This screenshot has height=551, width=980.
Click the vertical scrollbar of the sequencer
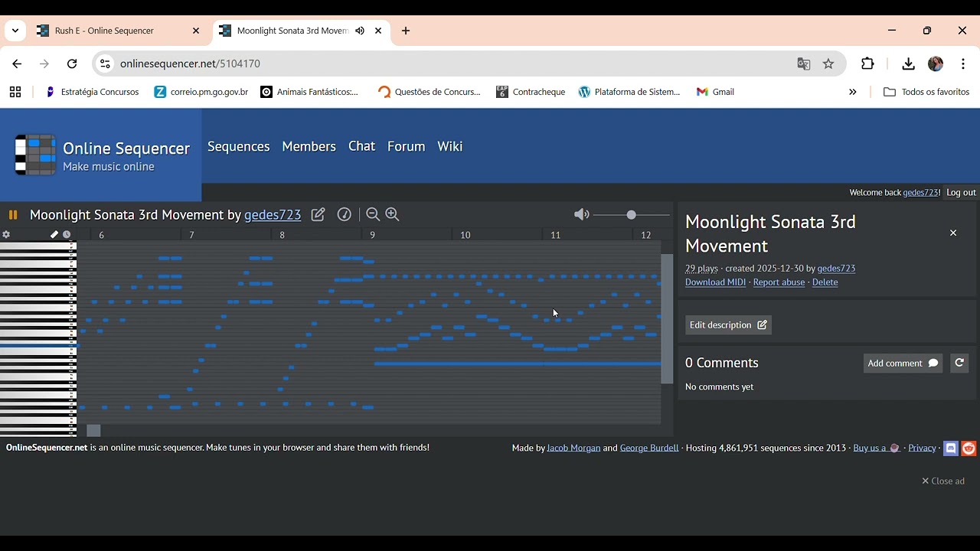(x=667, y=319)
